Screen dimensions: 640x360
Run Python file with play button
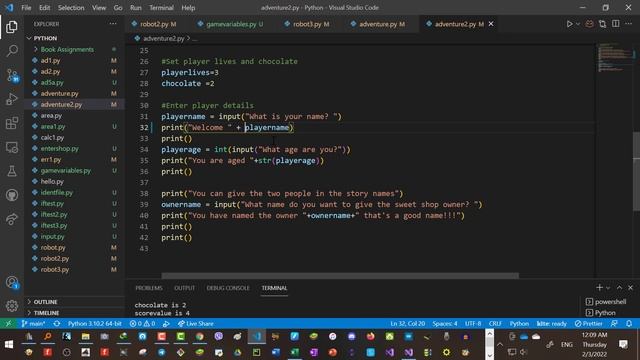click(569, 24)
